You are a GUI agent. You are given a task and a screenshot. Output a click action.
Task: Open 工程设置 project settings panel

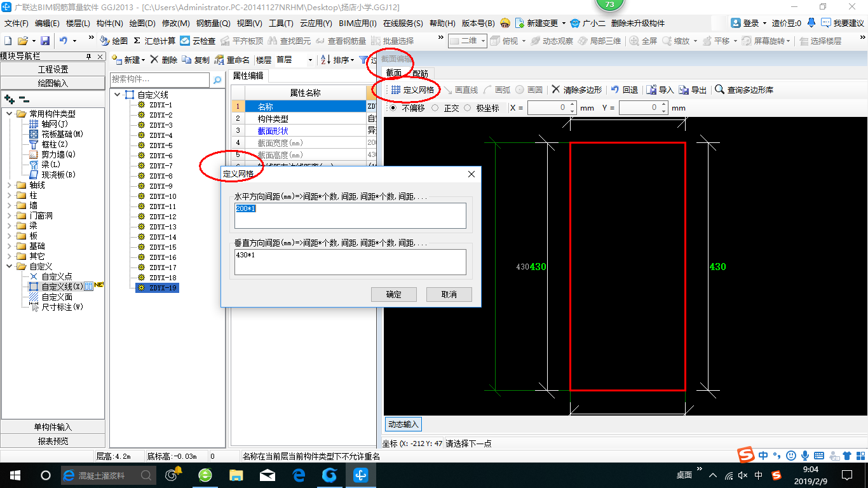click(x=53, y=69)
